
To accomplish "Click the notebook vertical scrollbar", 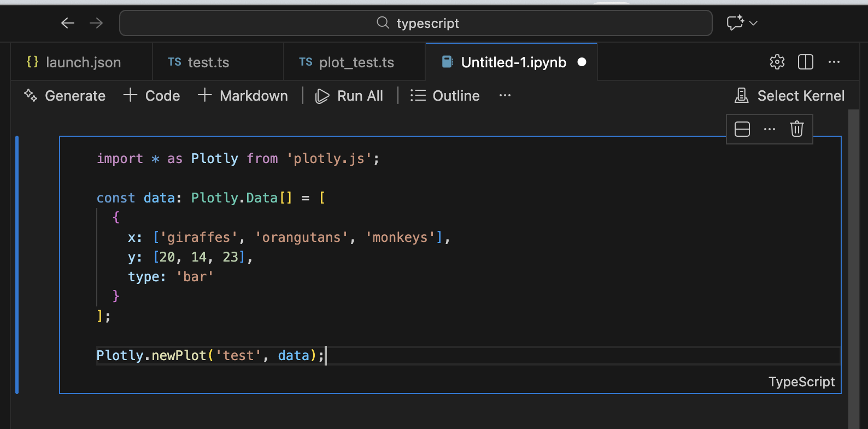I will [x=854, y=268].
